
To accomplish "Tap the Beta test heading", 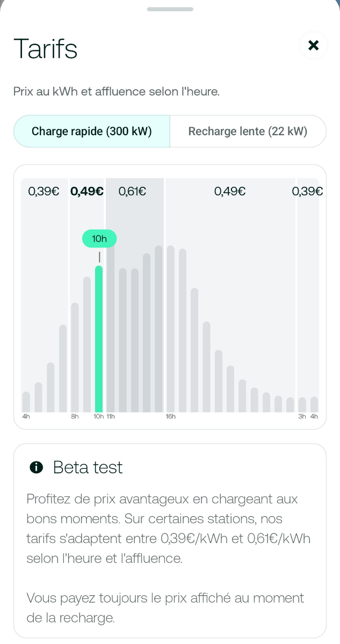I will click(x=88, y=467).
